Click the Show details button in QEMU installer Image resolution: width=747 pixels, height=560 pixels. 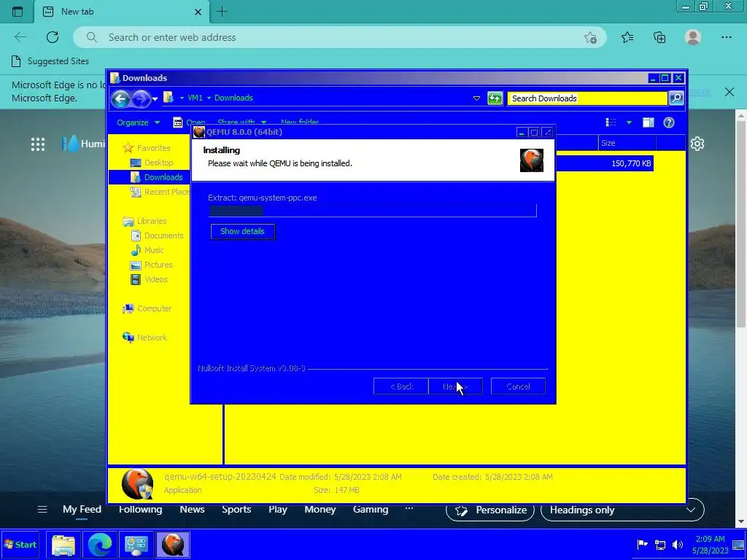point(242,231)
